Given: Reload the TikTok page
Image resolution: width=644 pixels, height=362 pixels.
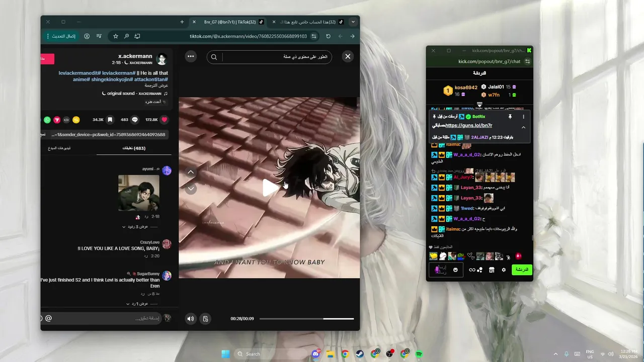Looking at the screenshot, I should click(x=328, y=36).
